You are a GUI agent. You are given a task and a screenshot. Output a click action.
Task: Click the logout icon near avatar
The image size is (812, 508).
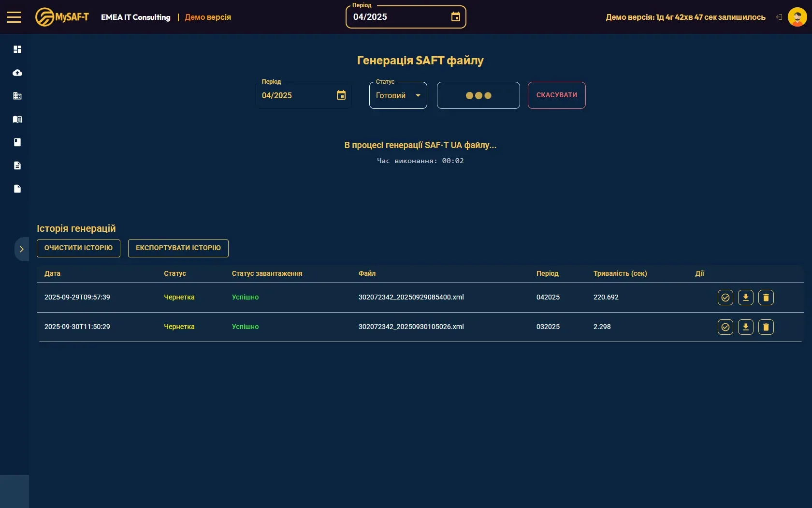click(x=779, y=17)
